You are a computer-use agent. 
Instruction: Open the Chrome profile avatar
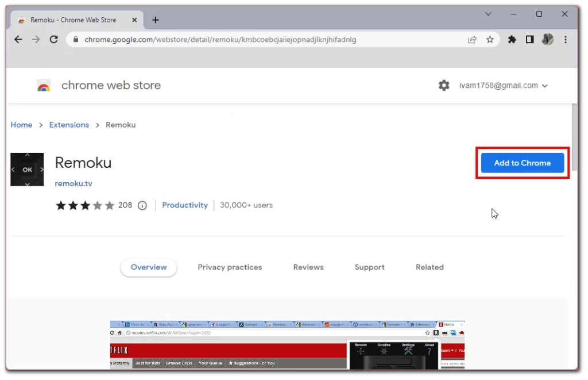pos(547,40)
